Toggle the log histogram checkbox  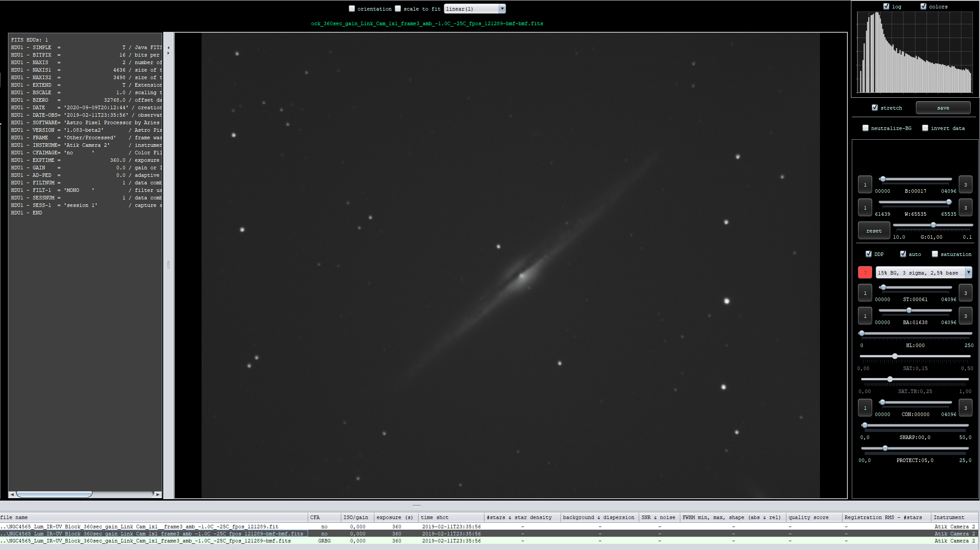point(886,6)
